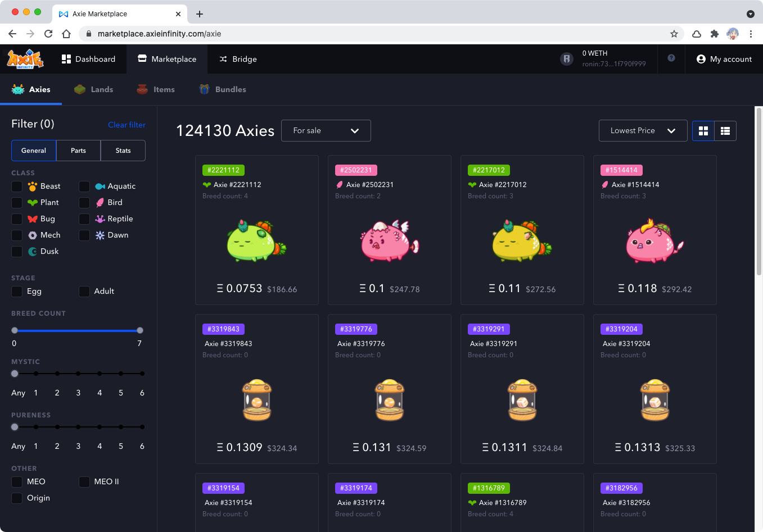Select the Stats filter tab
763x532 pixels.
tap(123, 151)
